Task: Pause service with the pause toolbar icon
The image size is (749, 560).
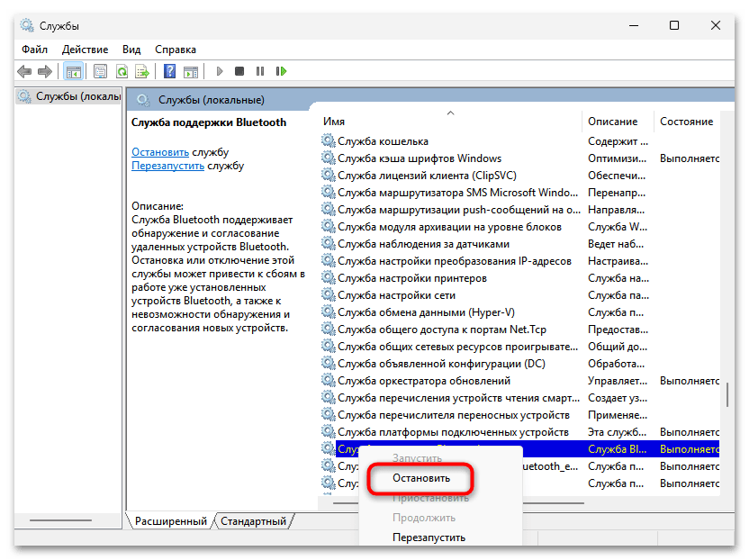Action: [260, 71]
